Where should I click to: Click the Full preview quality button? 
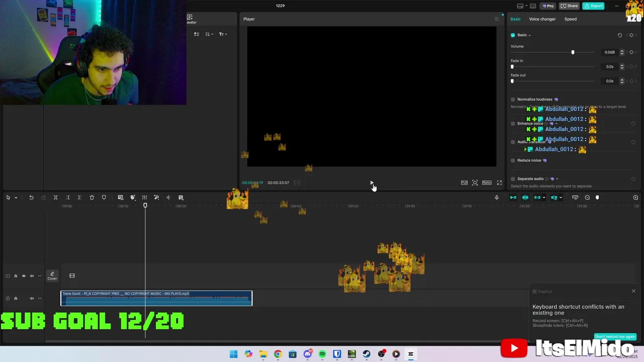pos(464,183)
